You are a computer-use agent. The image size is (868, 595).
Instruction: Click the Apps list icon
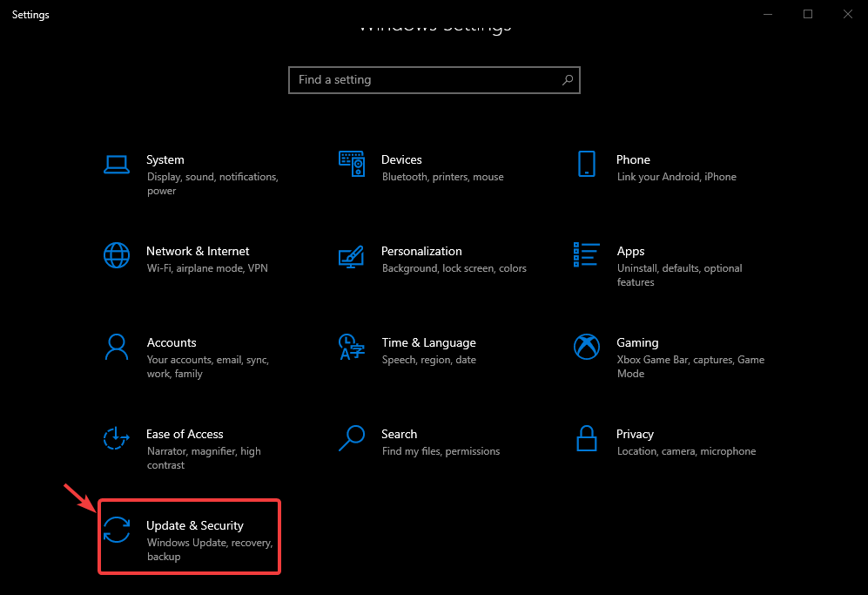[x=587, y=255]
